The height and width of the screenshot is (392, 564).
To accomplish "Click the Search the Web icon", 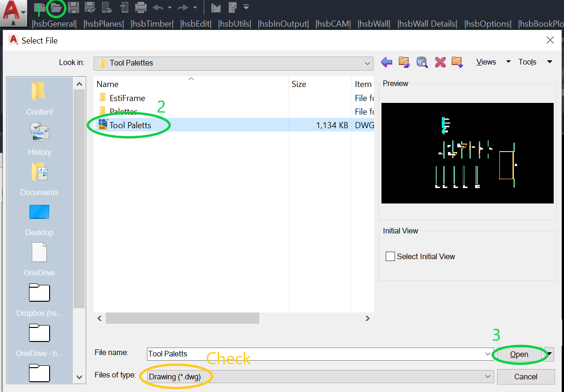I will [x=422, y=62].
